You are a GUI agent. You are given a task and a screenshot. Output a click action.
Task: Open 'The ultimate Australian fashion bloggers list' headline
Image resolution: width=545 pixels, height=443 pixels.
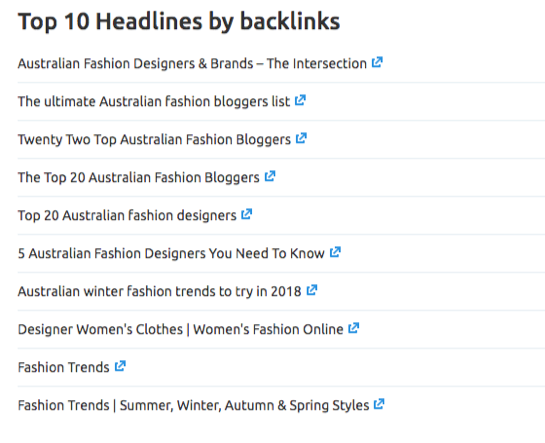point(154,101)
